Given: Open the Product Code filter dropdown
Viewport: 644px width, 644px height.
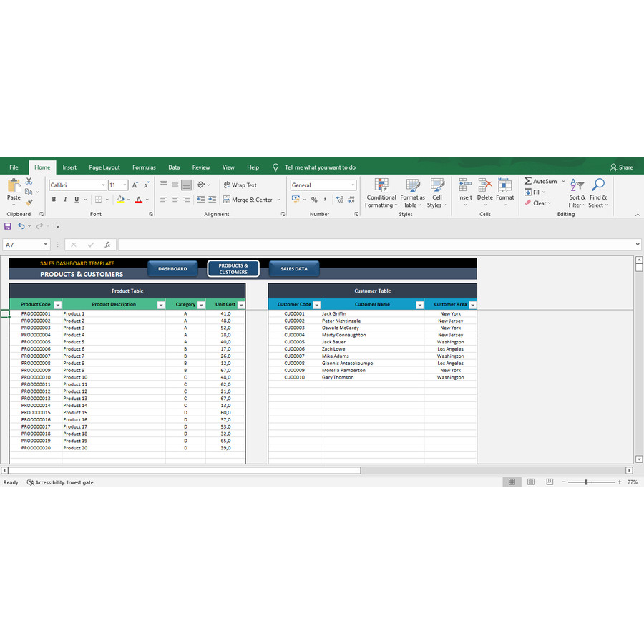Looking at the screenshot, I should point(57,305).
